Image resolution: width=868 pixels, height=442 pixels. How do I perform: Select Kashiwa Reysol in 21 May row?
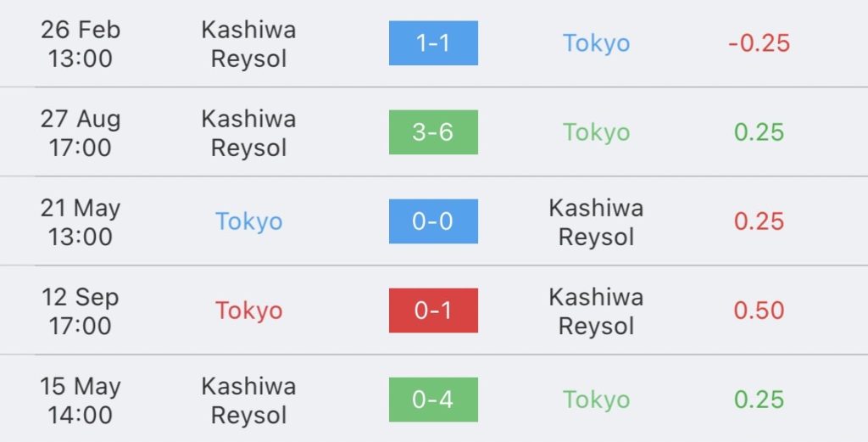(x=596, y=222)
